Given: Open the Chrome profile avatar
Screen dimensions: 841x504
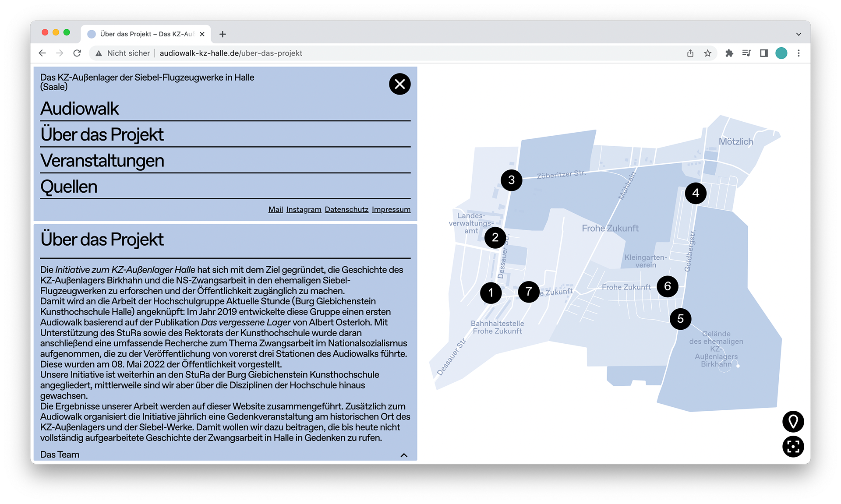Looking at the screenshot, I should [781, 53].
